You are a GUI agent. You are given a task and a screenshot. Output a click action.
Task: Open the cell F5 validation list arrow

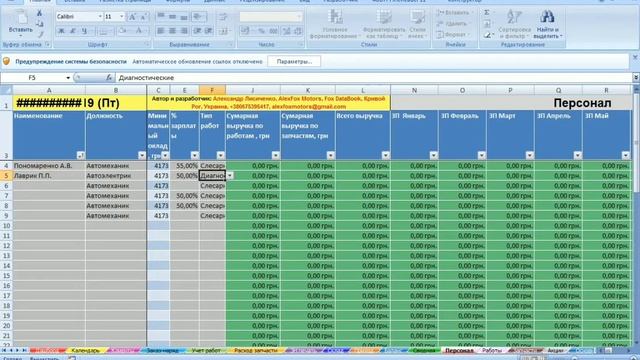[x=230, y=176]
